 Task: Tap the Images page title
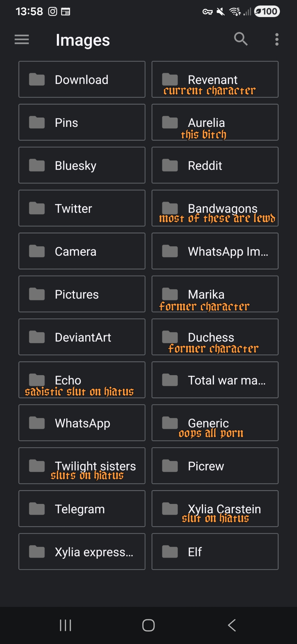pos(83,40)
